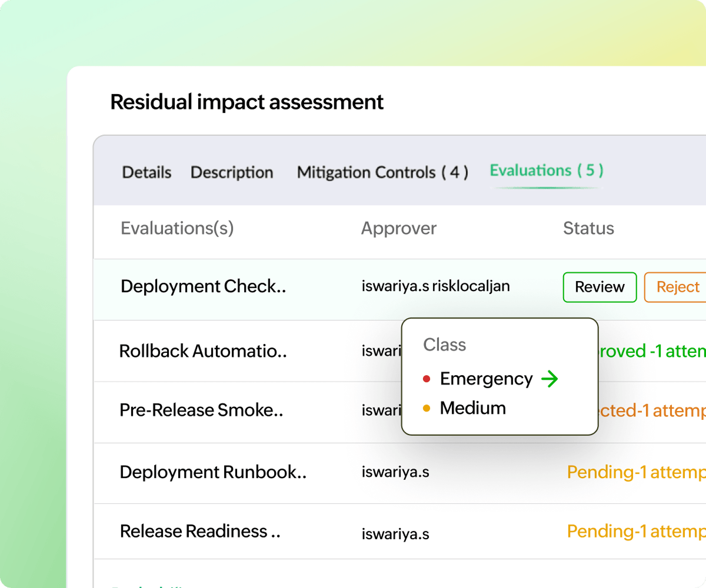
Task: Click the red dot beside Emergency
Action: tap(427, 379)
